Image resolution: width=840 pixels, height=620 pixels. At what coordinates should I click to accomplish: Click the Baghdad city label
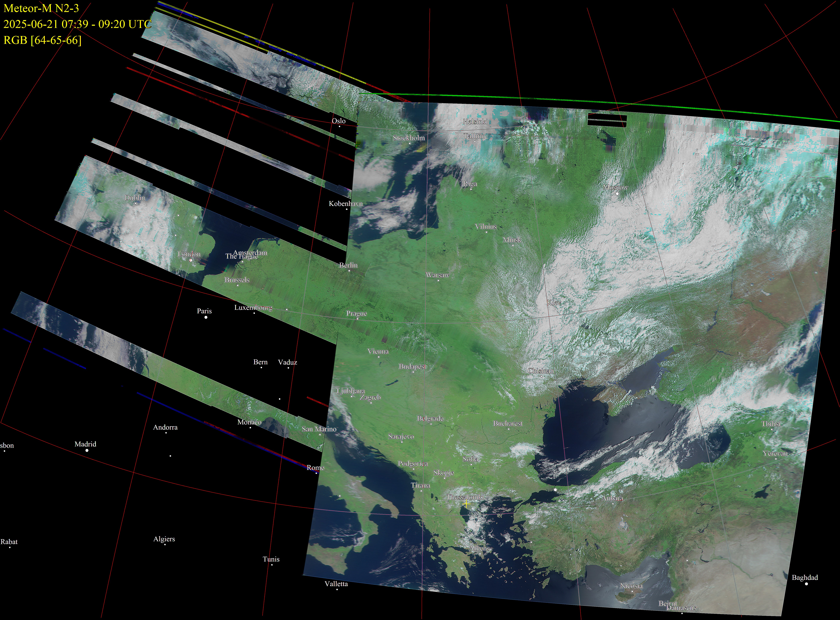click(x=805, y=578)
